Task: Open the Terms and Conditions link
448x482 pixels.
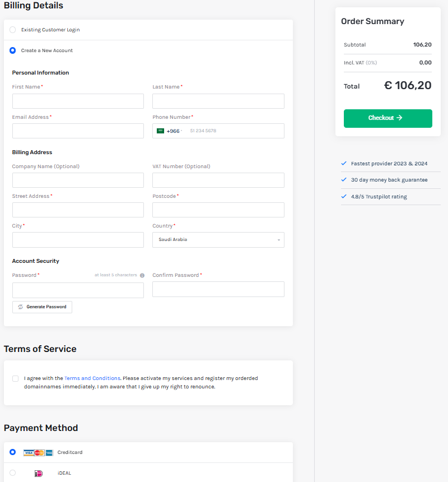Action: pyautogui.click(x=92, y=378)
